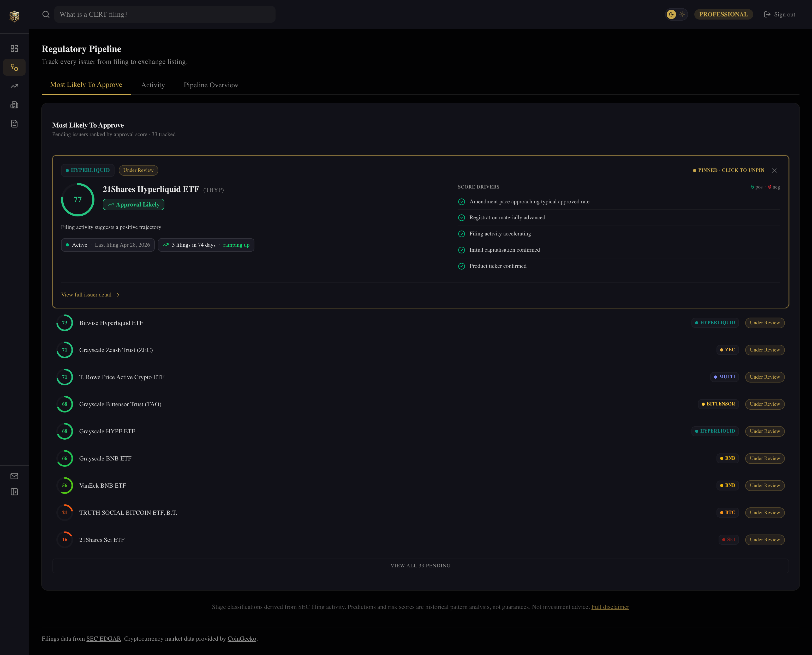
Task: Open the filings document sidebar icon
Action: point(14,124)
